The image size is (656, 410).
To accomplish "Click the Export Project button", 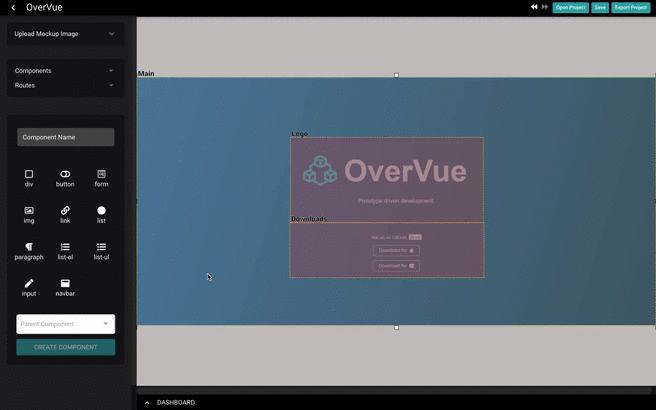I will (630, 8).
